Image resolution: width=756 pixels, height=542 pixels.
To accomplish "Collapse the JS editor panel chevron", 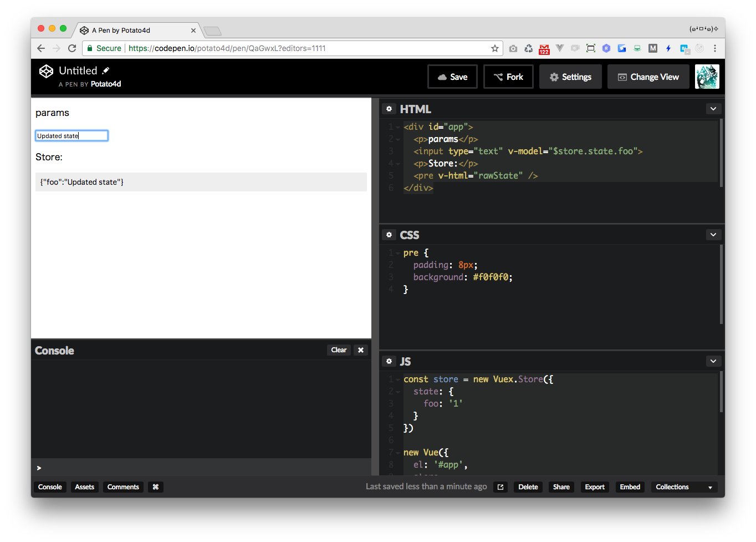I will coord(713,361).
